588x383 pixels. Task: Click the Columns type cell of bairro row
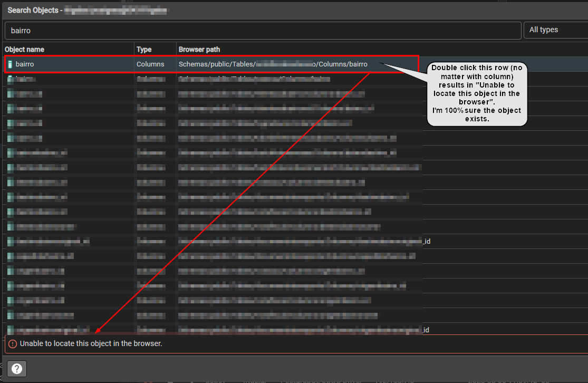[151, 64]
